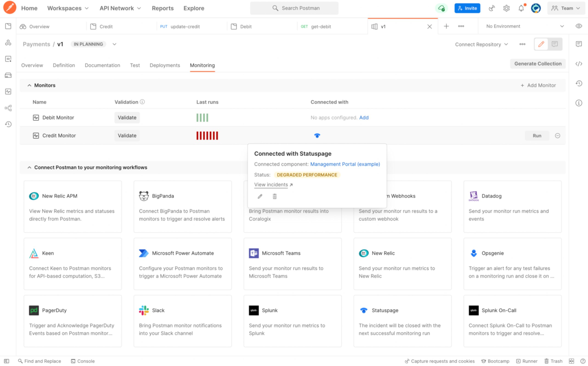Switch to the Test tab
588x366 pixels.
[x=135, y=65]
